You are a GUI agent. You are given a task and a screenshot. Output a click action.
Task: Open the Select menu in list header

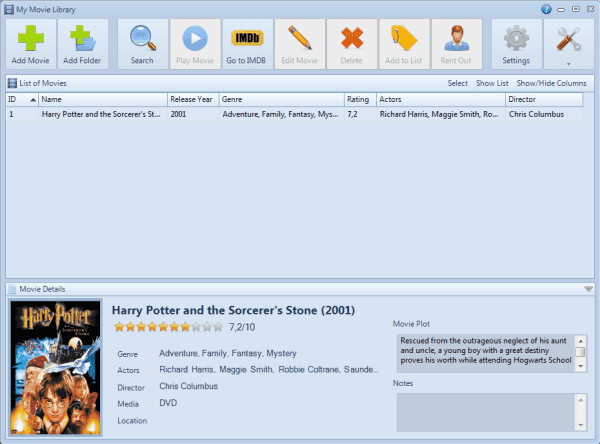point(458,83)
